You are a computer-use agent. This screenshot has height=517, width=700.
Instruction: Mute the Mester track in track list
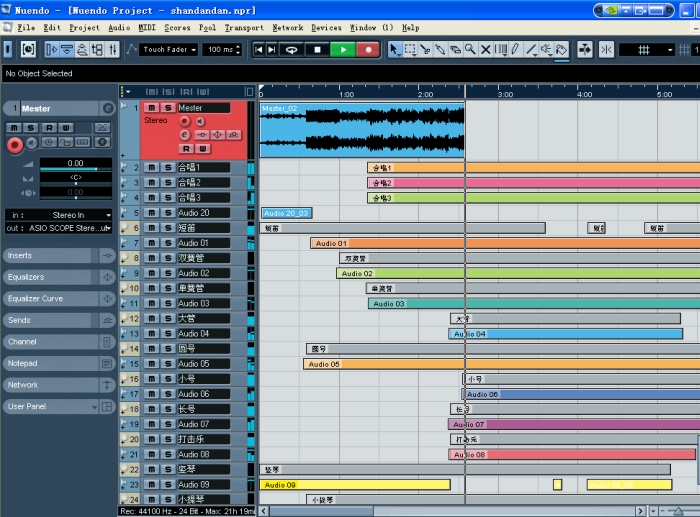[x=152, y=108]
